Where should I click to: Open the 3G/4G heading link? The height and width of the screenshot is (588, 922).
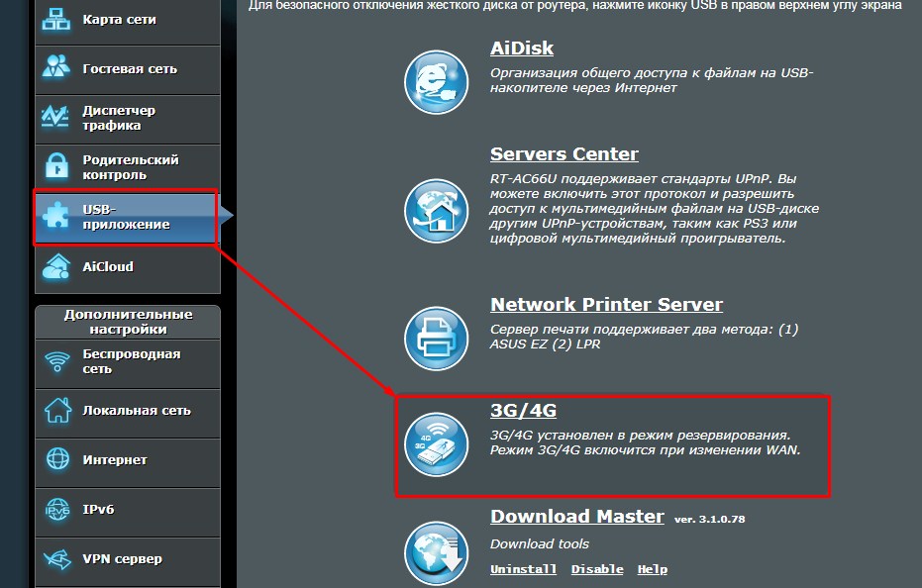pos(523,411)
